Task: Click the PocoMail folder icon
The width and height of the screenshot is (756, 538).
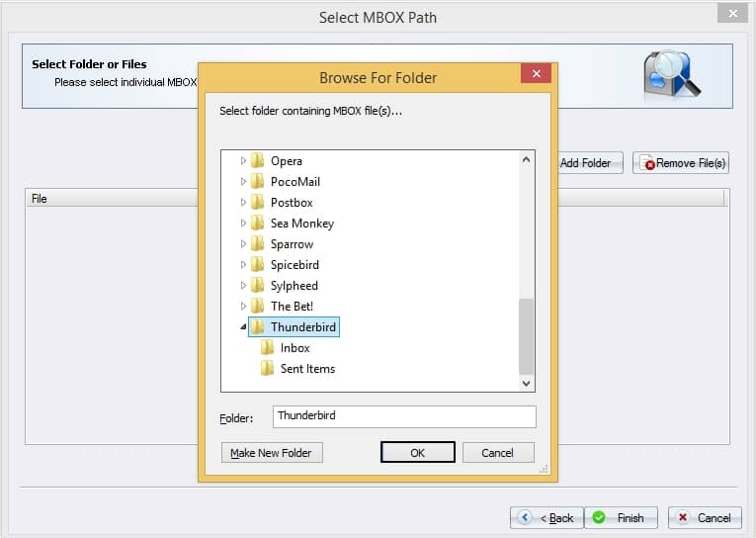Action: [258, 181]
